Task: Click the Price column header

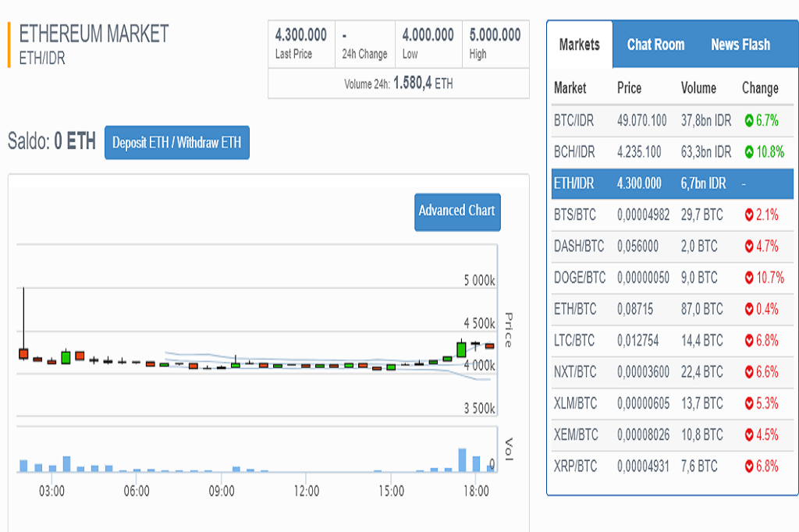Action: coord(630,88)
